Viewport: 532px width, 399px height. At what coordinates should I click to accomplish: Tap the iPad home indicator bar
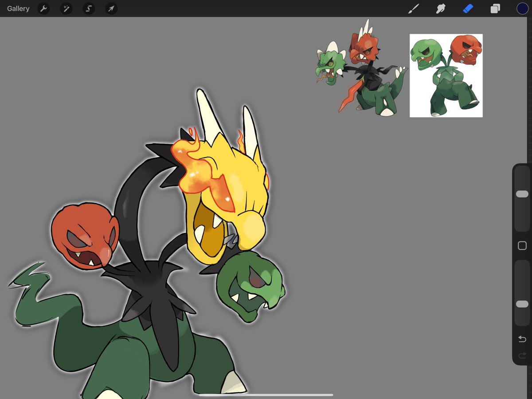click(266, 395)
